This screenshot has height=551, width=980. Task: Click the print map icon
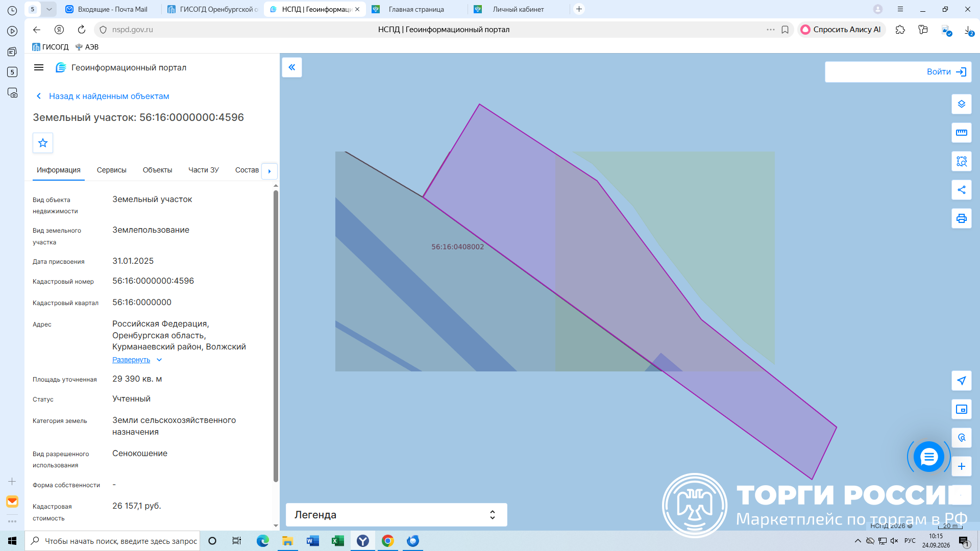[962, 218]
